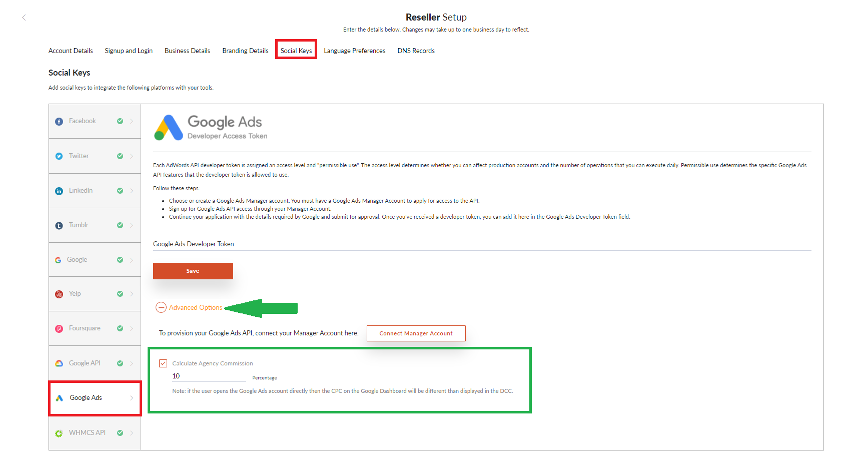The width and height of the screenshot is (868, 455).
Task: Click the Google API cloud icon
Action: 59,363
